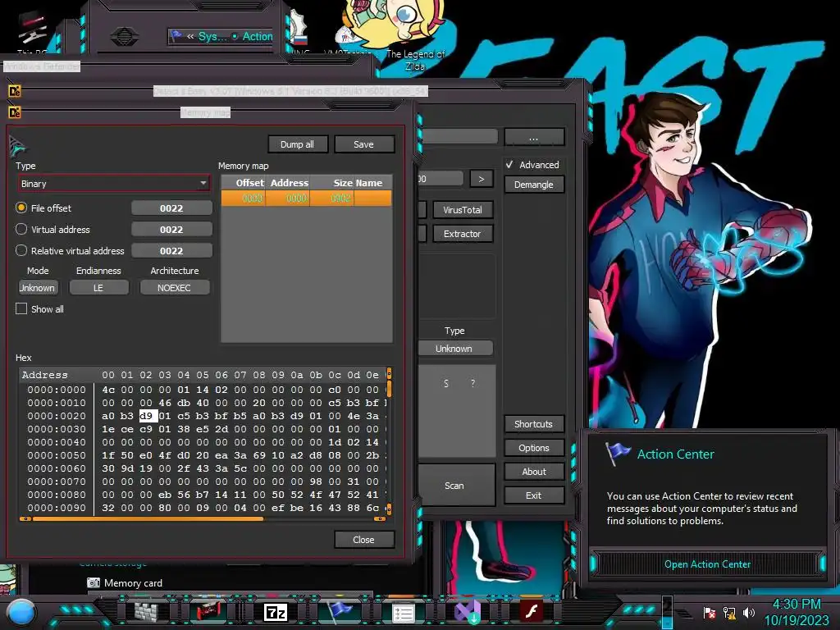Select the Relative virtual address radio button
The height and width of the screenshot is (630, 840).
[21, 251]
